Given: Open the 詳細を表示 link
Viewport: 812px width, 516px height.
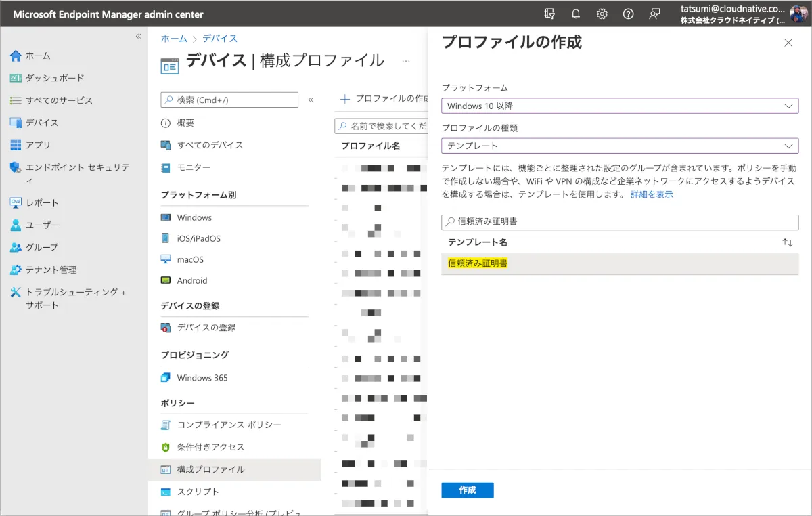Looking at the screenshot, I should click(x=652, y=194).
